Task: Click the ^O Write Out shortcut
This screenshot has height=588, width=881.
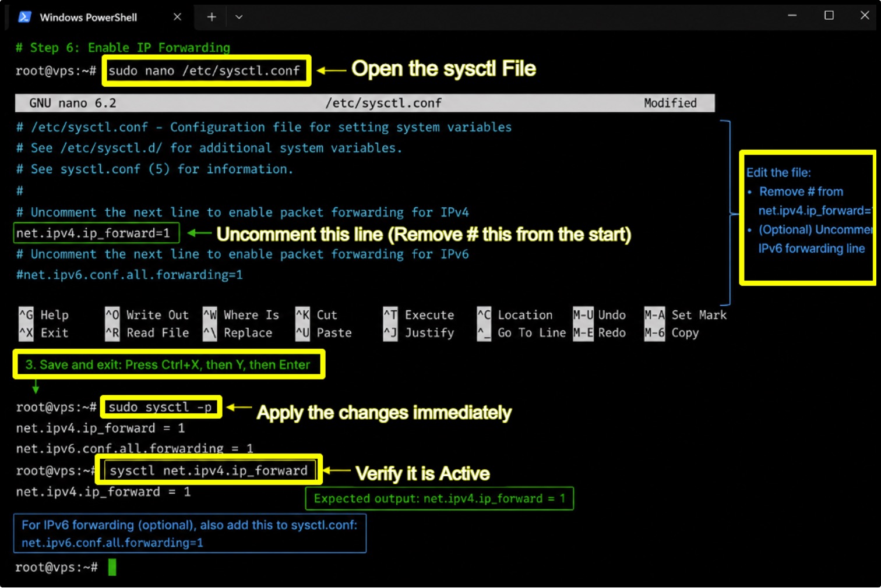Action: (x=147, y=315)
